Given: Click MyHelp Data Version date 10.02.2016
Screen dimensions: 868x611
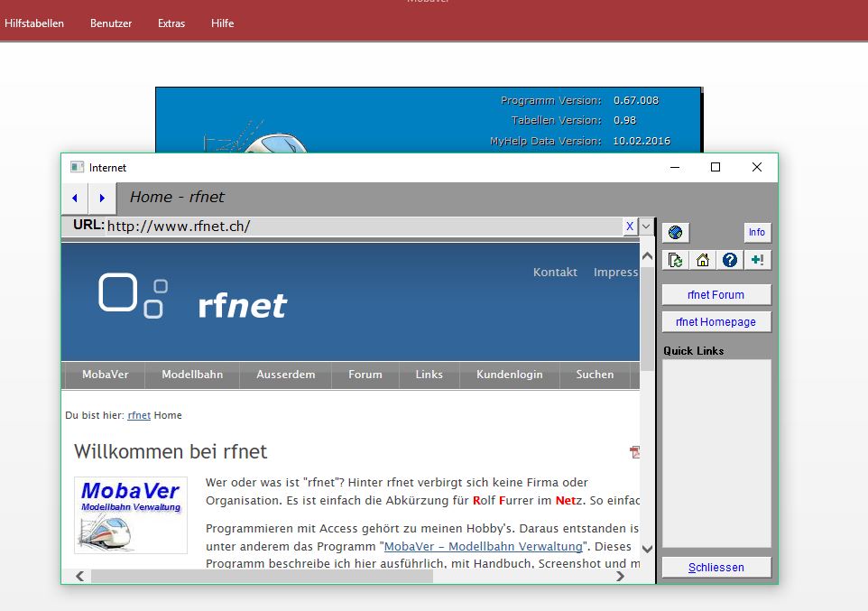Looking at the screenshot, I should click(642, 141).
